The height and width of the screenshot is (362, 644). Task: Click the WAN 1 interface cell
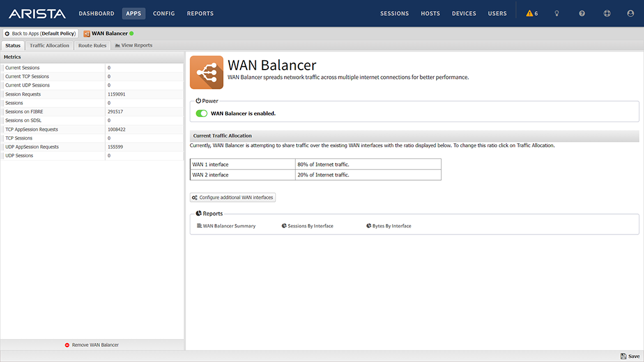point(243,164)
